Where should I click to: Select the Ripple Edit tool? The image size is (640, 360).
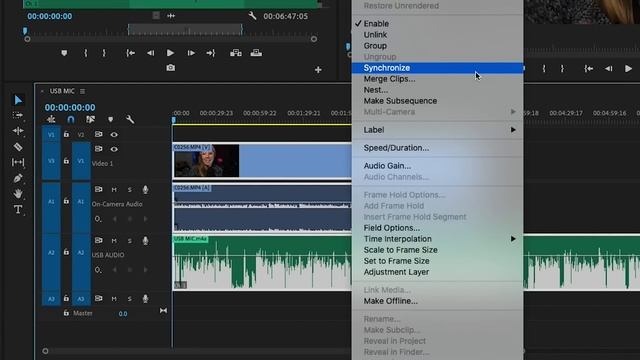18,131
